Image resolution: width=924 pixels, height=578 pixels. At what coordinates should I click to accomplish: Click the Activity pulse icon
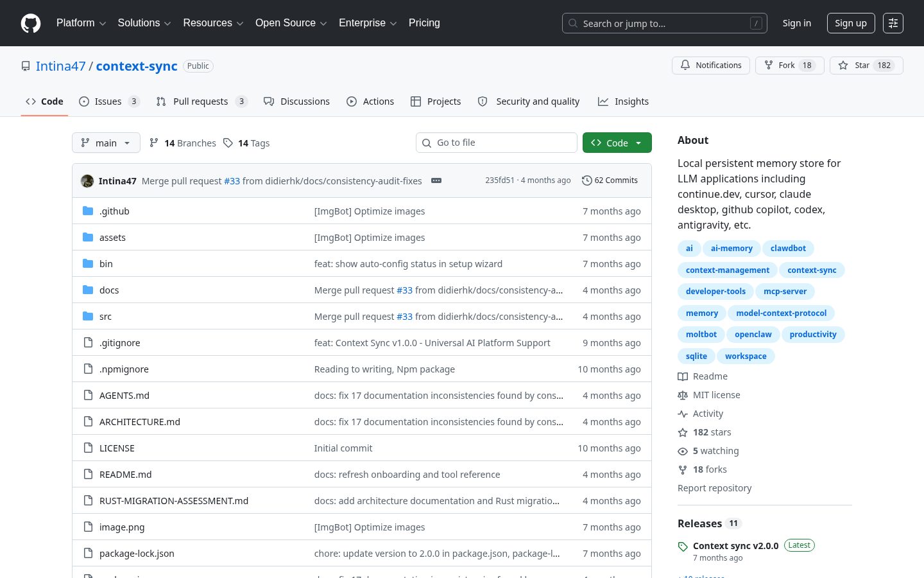pyautogui.click(x=683, y=414)
